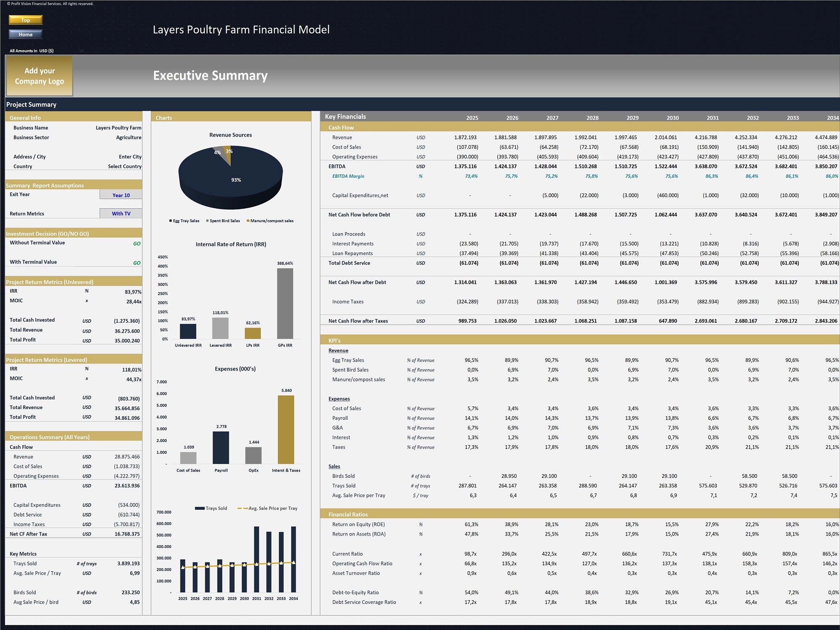The width and height of the screenshot is (840, 630).
Task: Click the Trays Sold key metric 3.839.193
Action: pyautogui.click(x=129, y=563)
